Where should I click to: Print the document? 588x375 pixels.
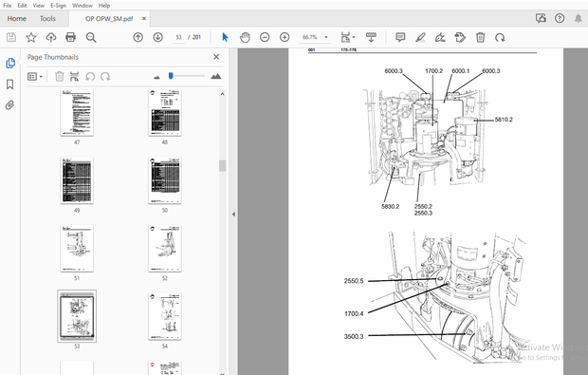[x=70, y=37]
